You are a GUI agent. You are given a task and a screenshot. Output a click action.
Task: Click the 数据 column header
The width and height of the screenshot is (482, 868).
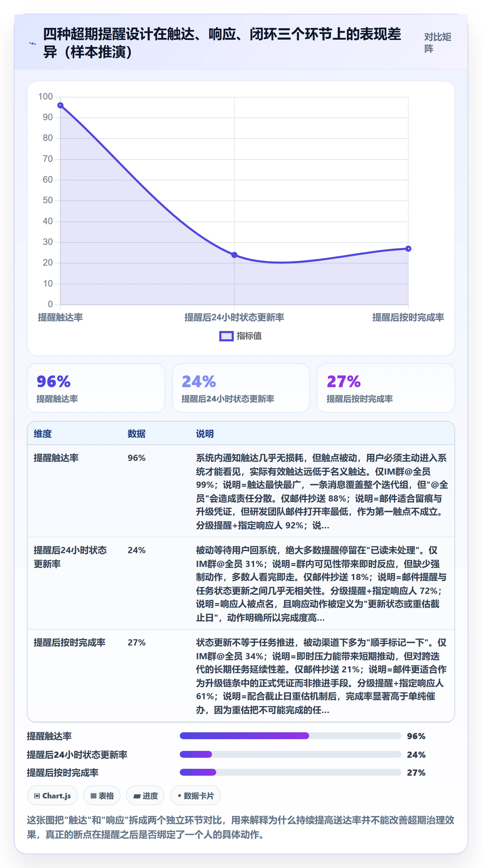137,434
